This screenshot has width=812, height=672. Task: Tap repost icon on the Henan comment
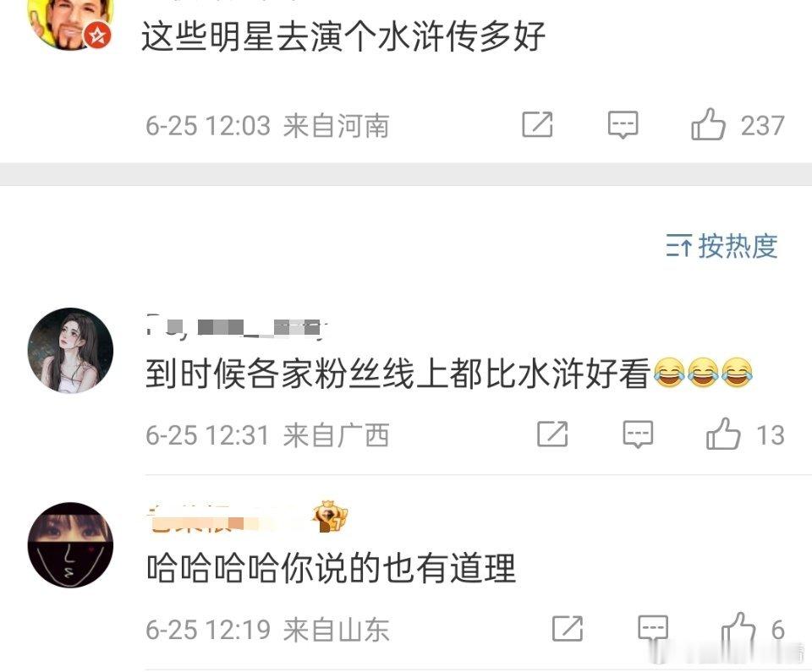pos(537,124)
